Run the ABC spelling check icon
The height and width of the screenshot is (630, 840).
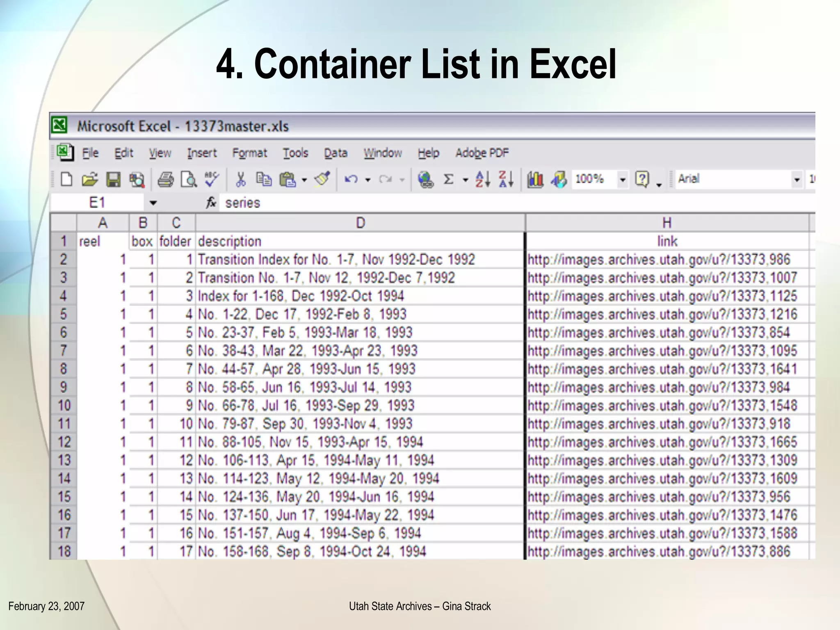(x=212, y=179)
